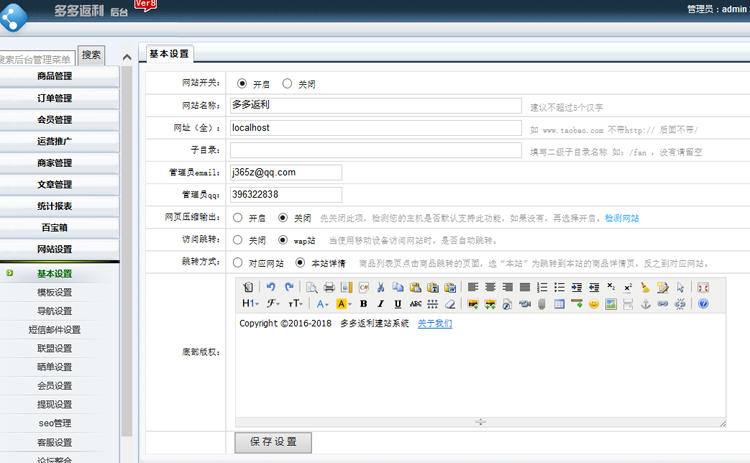Toggle editor fullscreen mode icon
Image resolution: width=750 pixels, height=463 pixels.
pyautogui.click(x=703, y=287)
